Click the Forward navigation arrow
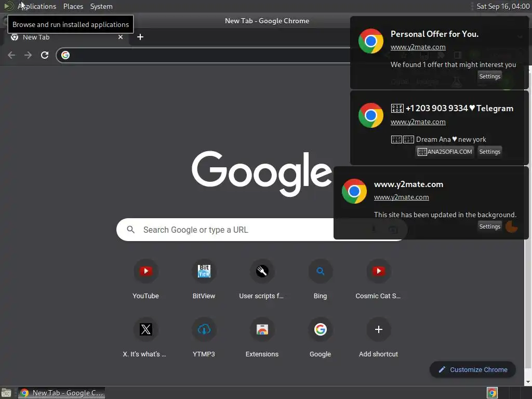Viewport: 532px width, 399px height. 28,55
